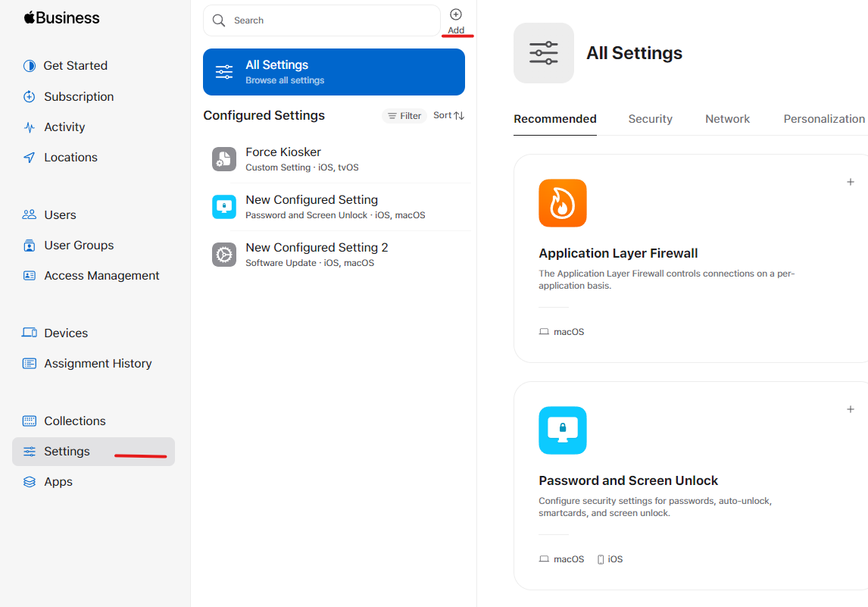
Task: Click Configured Settings heading
Action: tap(264, 115)
